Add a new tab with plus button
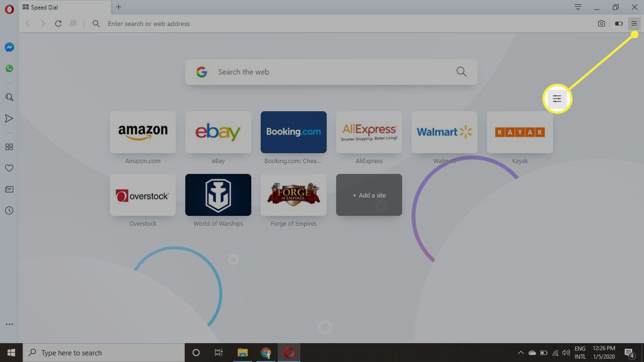Screen dimensions: 644x362 (118, 7)
